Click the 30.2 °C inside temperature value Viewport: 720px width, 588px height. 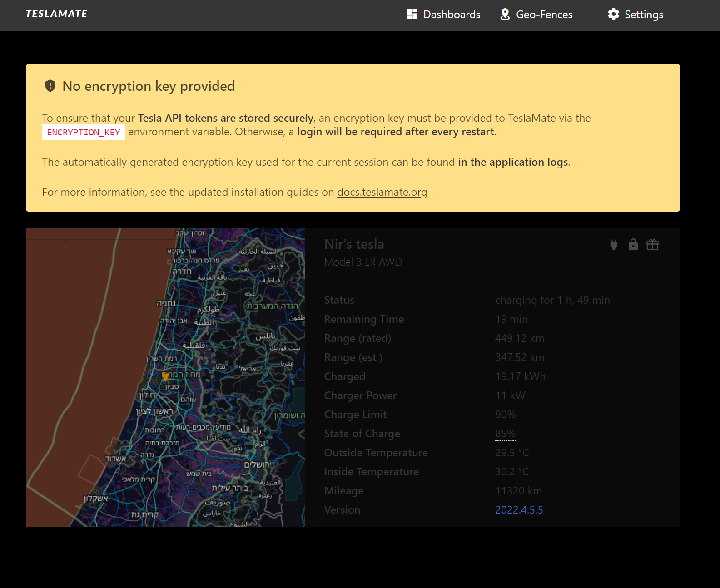point(512,472)
